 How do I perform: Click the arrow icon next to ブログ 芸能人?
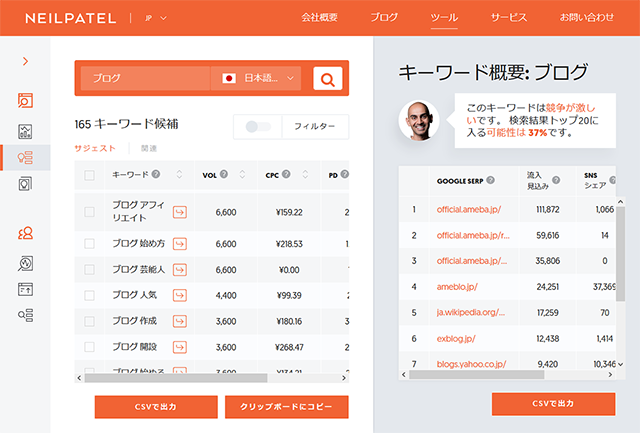pos(180,270)
